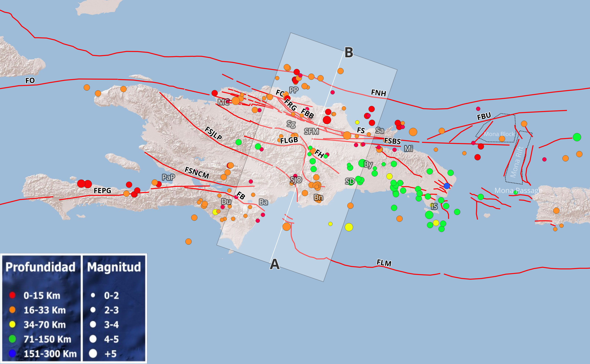
Task: Click the single blue earthquake marker on the map
Action: click(x=447, y=186)
